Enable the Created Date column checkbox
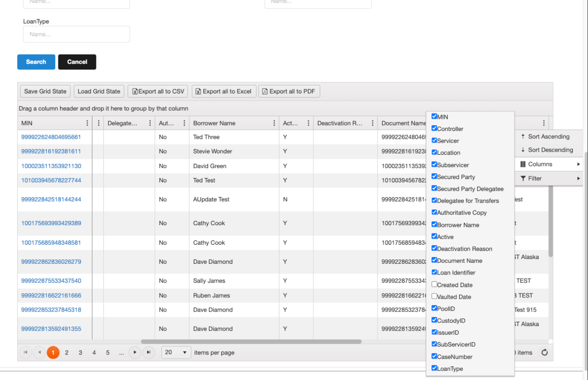Viewport: 588px width, 380px height. coord(435,284)
